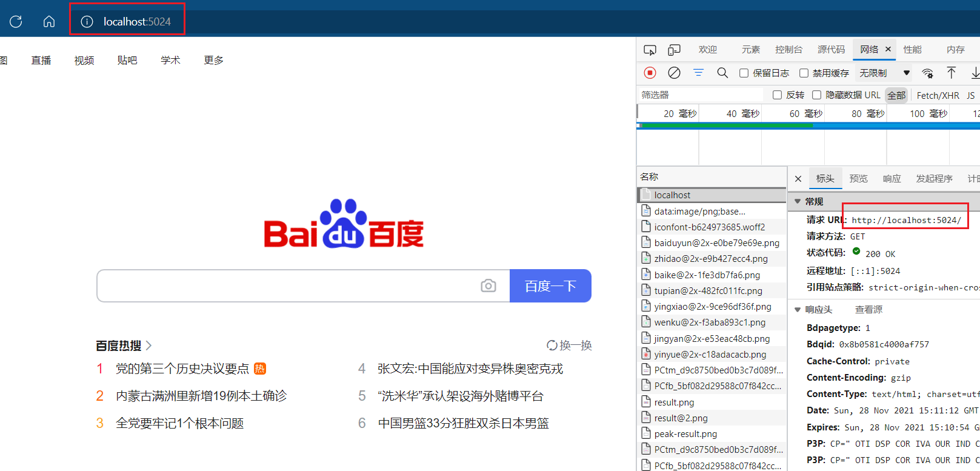Screen dimensions: 980x471
Task: Tick the 反转 filter checkbox
Action: (x=777, y=95)
